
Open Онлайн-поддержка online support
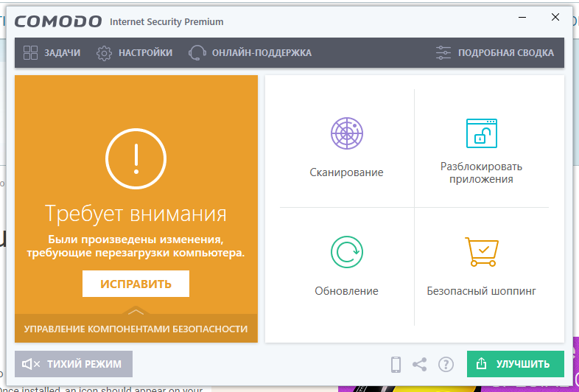(250, 53)
